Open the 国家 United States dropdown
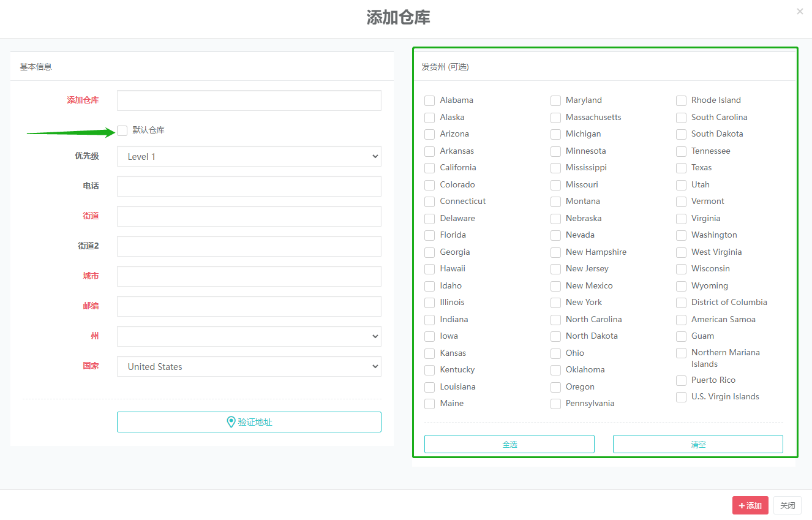 pos(249,366)
